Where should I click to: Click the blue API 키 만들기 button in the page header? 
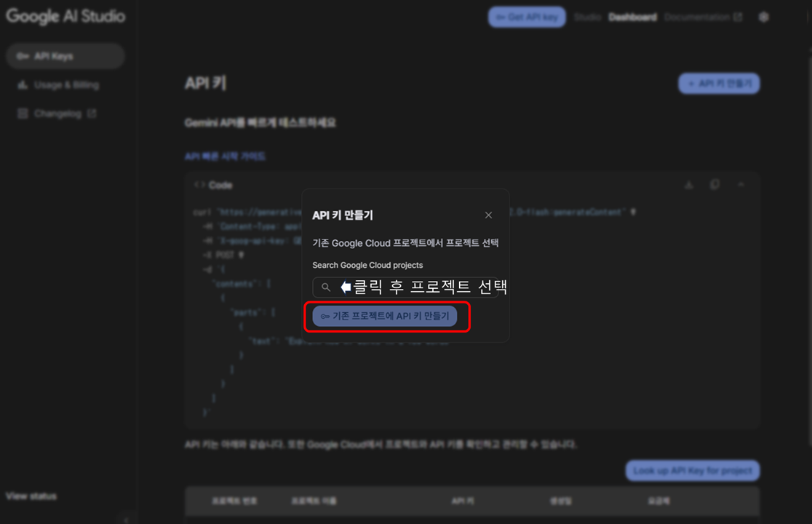click(x=719, y=84)
